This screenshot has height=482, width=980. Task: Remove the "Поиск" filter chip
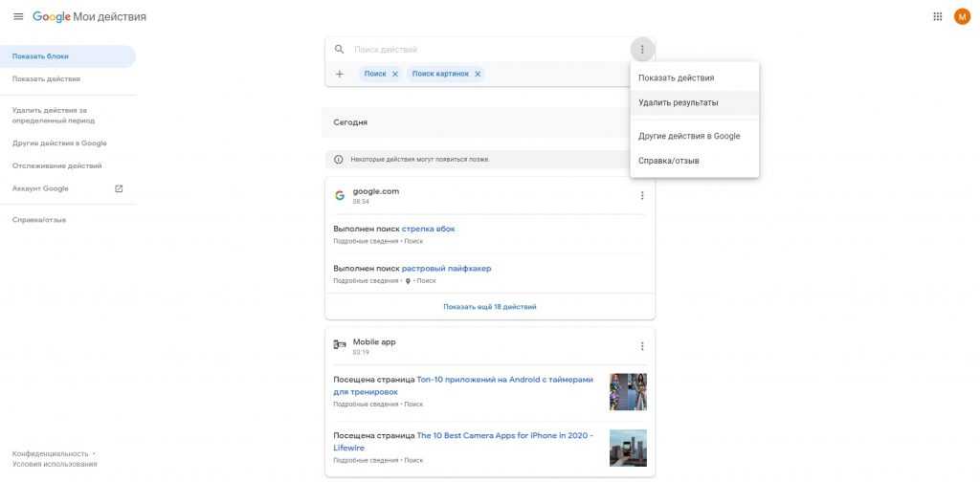pyautogui.click(x=395, y=74)
